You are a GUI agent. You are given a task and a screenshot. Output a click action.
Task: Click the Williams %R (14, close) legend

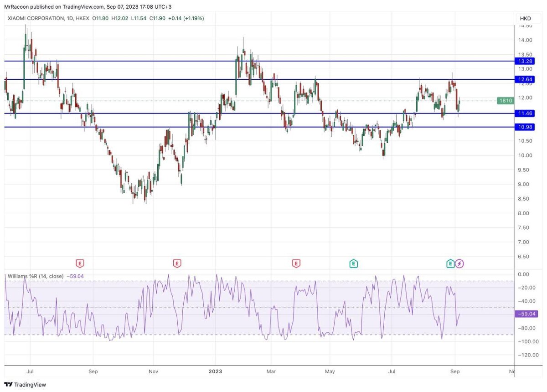pos(36,276)
